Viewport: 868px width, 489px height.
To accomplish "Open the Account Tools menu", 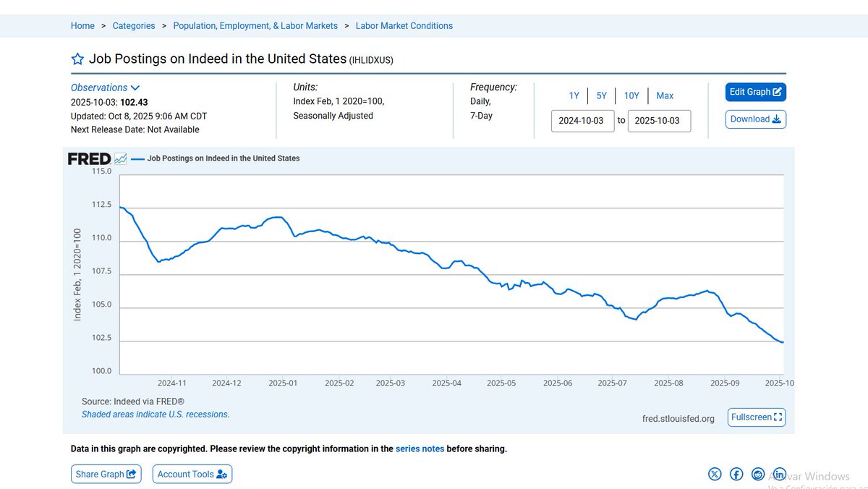I will coord(192,475).
